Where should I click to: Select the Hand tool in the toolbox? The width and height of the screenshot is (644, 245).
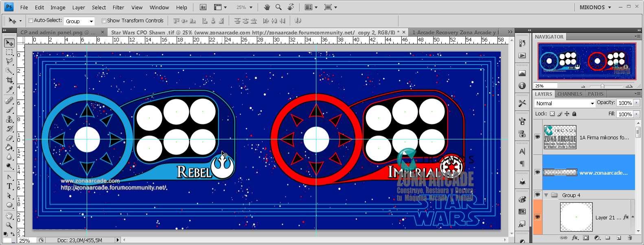[x=9, y=216]
